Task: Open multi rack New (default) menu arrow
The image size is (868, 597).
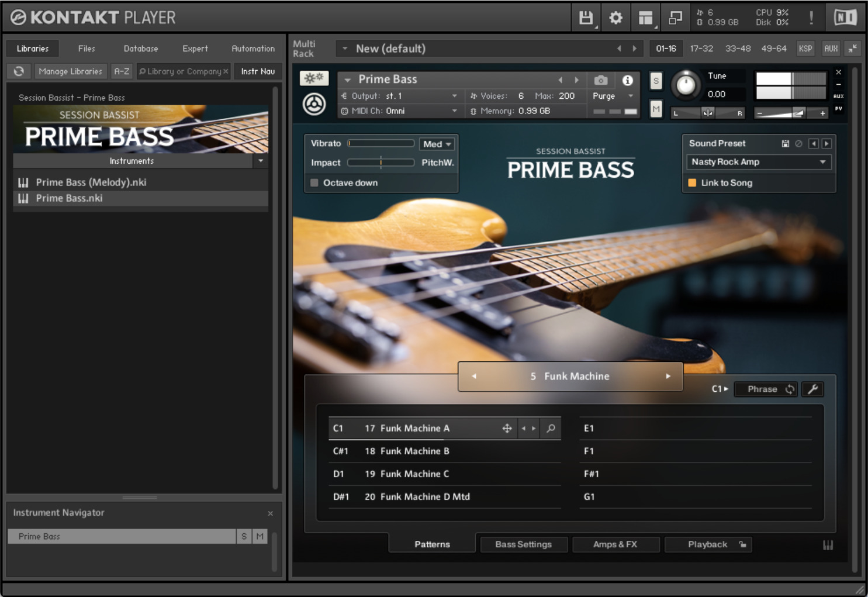Action: (x=345, y=49)
